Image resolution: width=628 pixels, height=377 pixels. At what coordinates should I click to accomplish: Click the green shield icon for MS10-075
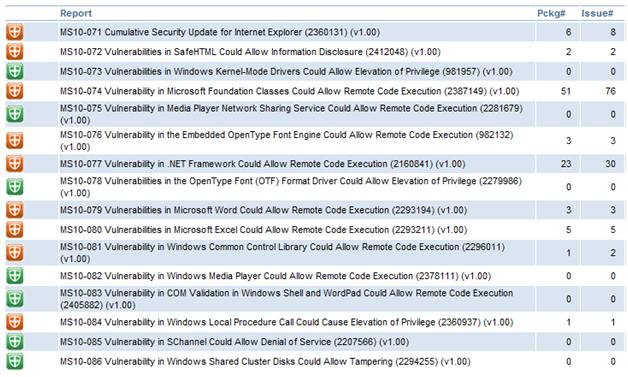pyautogui.click(x=15, y=114)
